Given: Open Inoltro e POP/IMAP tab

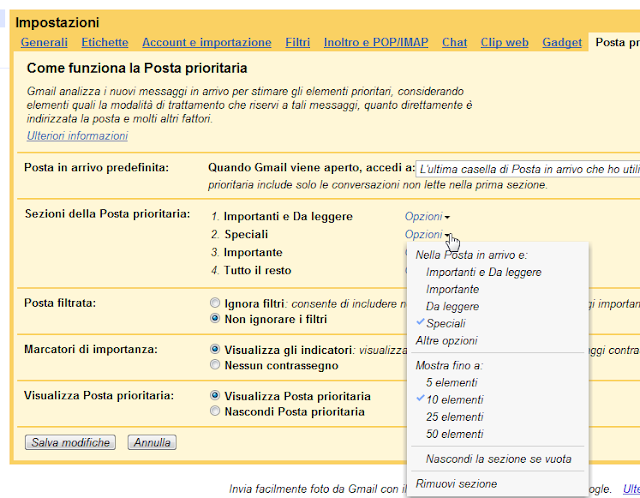Looking at the screenshot, I should [x=376, y=42].
